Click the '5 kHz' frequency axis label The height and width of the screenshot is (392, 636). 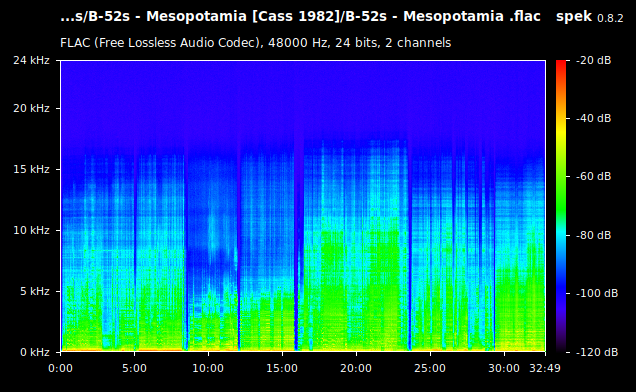pos(35,291)
